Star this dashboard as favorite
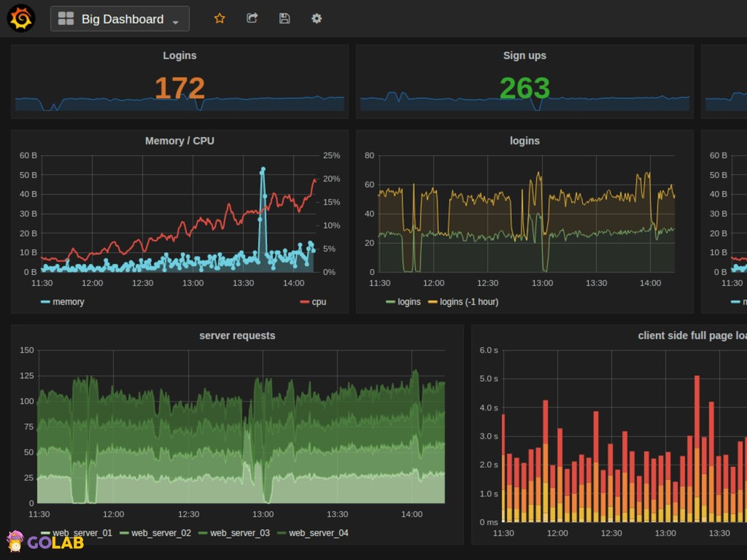 [220, 18]
